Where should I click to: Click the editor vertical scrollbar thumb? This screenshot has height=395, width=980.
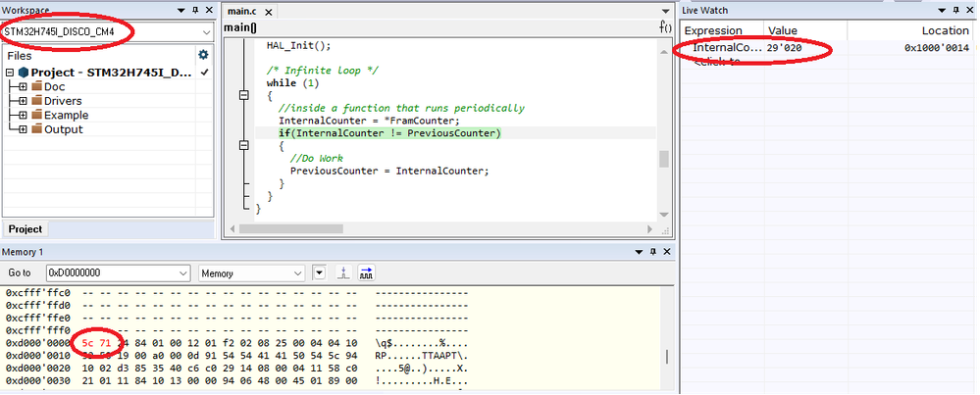664,159
